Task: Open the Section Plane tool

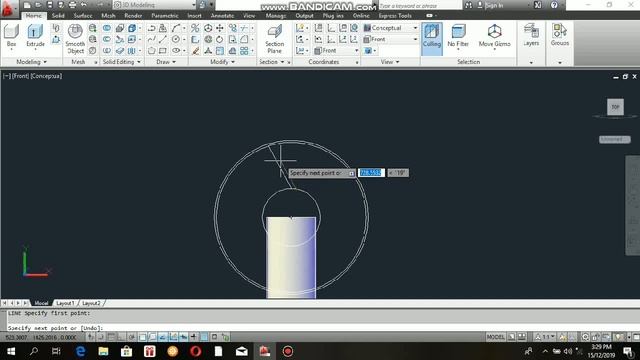Action: coord(274,39)
